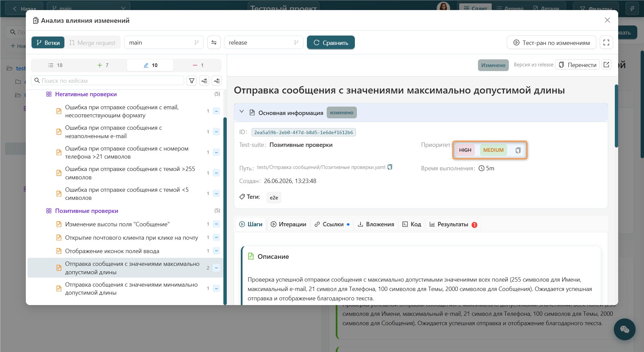Image resolution: width=644 pixels, height=352 pixels.
Task: Click Тест-ран по изменениям button
Action: coord(551,43)
